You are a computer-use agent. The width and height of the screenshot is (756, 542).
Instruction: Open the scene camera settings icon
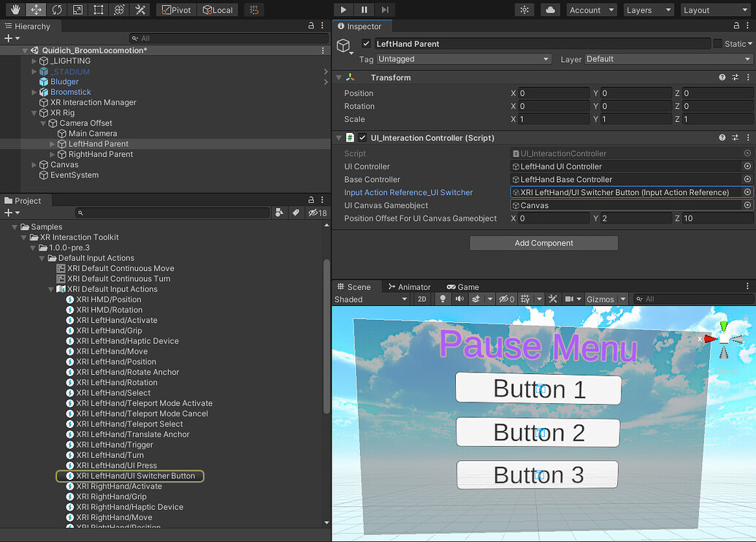pyautogui.click(x=569, y=299)
